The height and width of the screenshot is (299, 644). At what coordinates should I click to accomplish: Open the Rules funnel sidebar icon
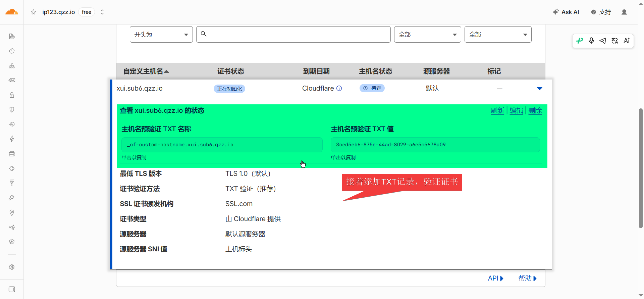[12, 183]
